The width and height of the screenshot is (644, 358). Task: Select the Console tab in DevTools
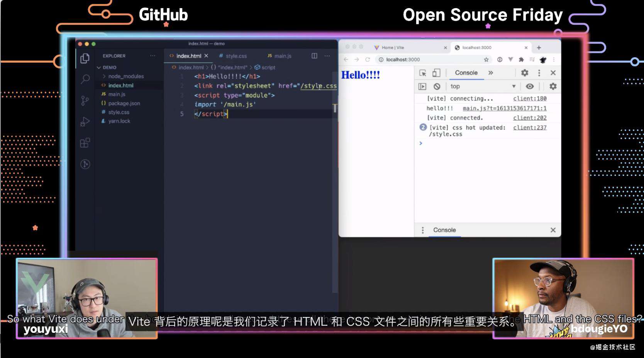pyautogui.click(x=466, y=73)
